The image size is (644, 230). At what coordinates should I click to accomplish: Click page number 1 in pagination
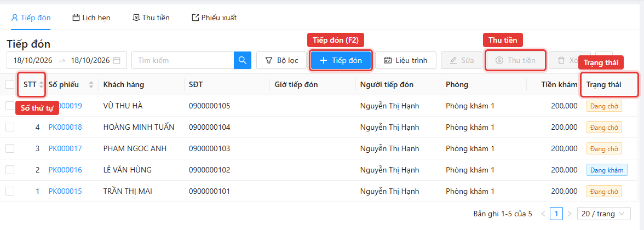[556, 214]
